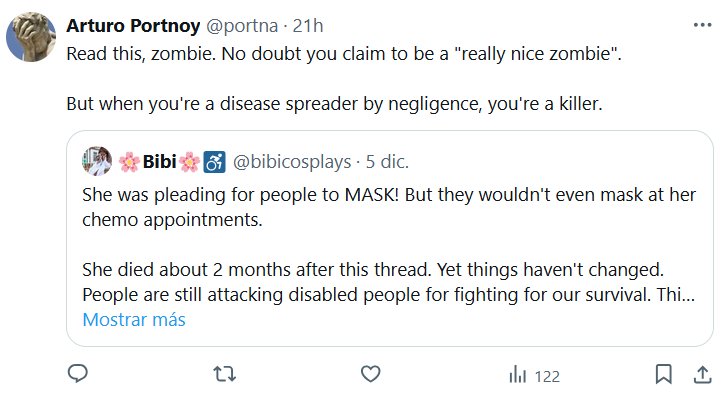Open the repost options icon
This screenshot has height=402, width=722.
click(x=226, y=375)
